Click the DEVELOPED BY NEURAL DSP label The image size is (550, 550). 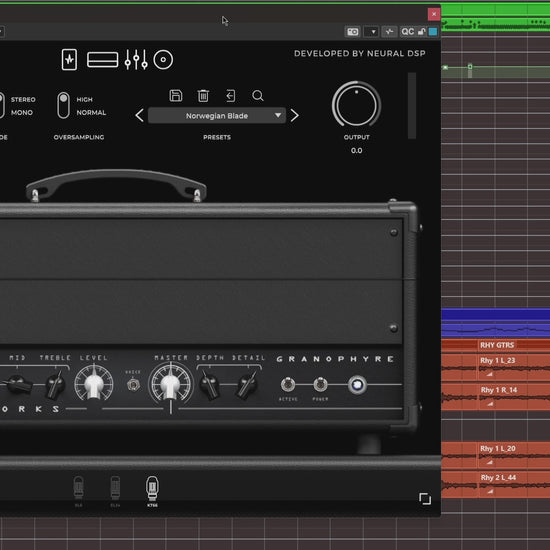pos(360,53)
